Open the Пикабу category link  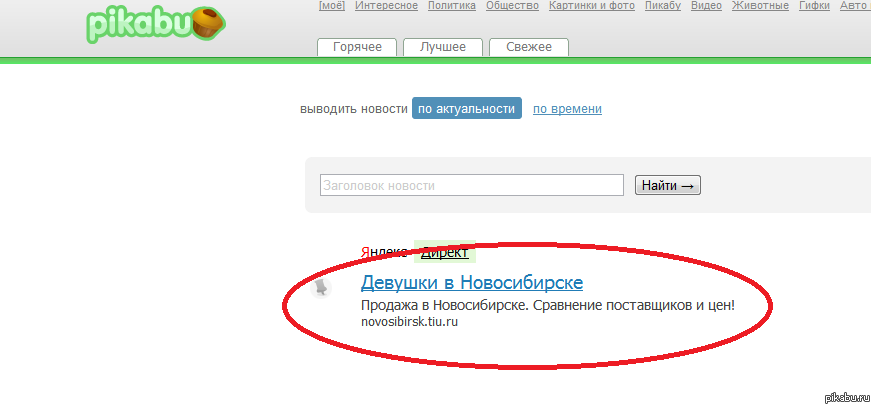[x=663, y=6]
